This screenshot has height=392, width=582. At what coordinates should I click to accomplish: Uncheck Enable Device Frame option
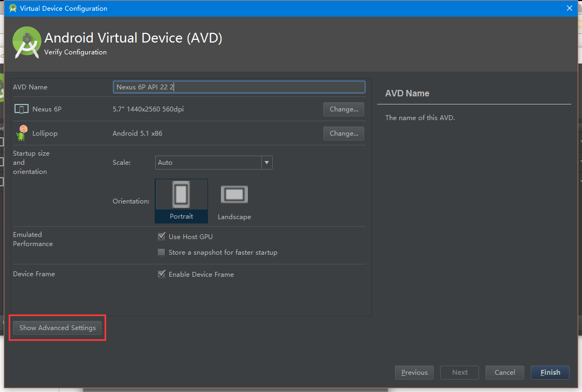(161, 274)
